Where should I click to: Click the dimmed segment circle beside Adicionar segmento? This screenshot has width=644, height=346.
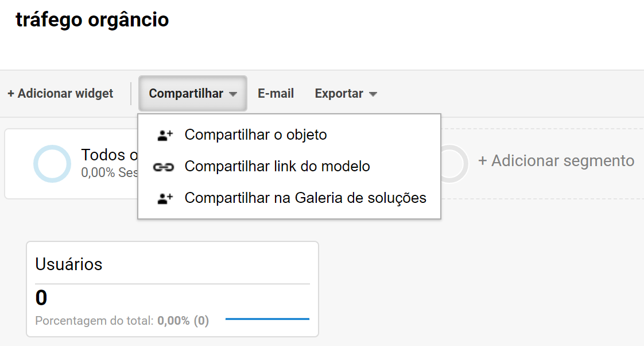point(453,164)
